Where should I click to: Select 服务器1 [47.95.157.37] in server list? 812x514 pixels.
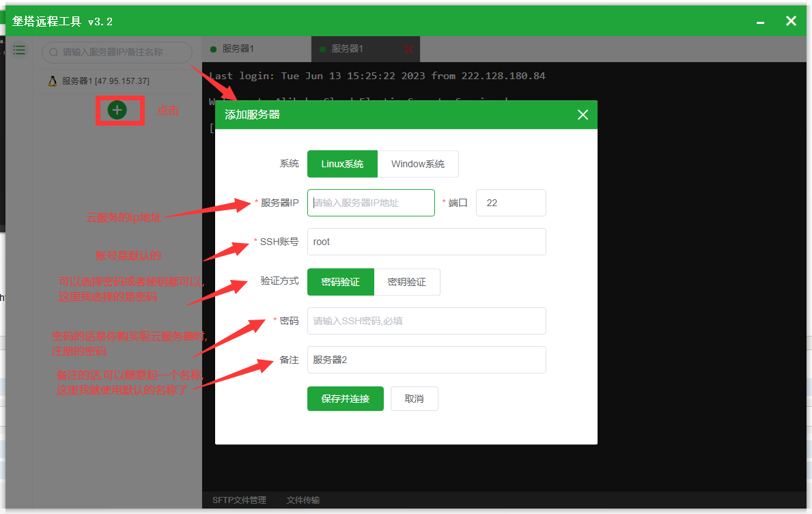[117, 81]
